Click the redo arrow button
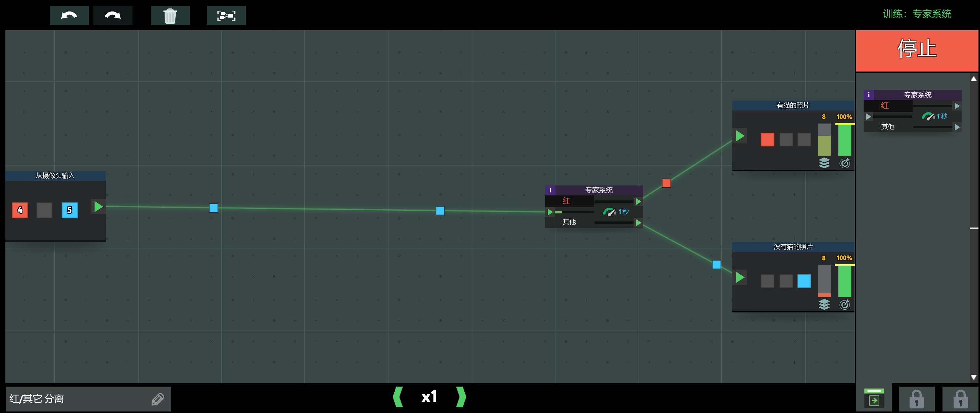The height and width of the screenshot is (413, 980). (113, 16)
